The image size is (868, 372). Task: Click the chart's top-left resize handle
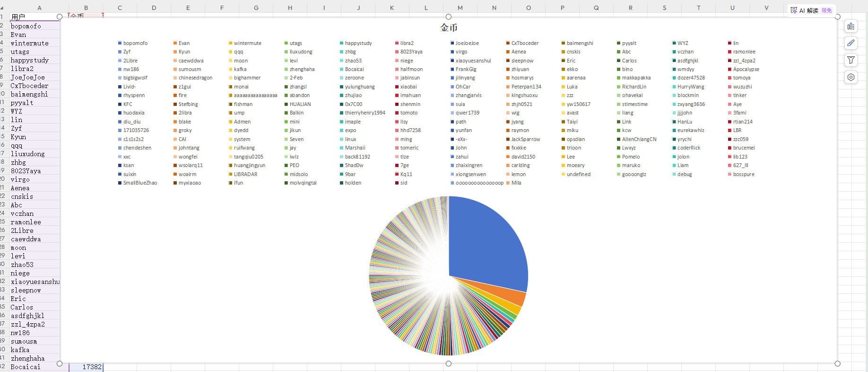click(60, 17)
